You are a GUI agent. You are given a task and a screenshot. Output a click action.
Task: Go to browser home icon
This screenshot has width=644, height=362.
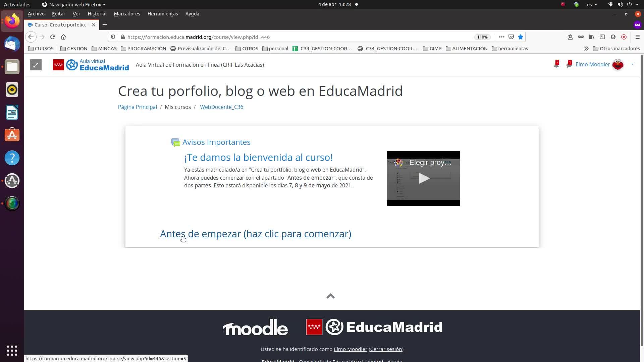[x=63, y=37]
